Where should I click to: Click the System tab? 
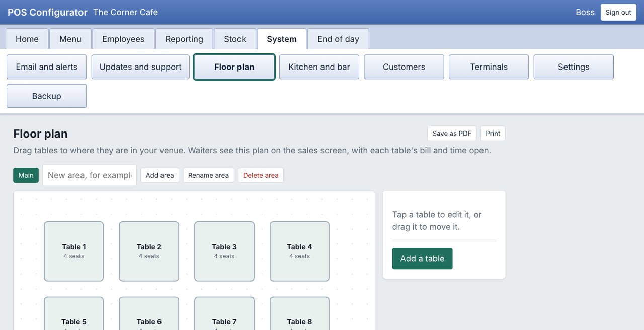(282, 39)
